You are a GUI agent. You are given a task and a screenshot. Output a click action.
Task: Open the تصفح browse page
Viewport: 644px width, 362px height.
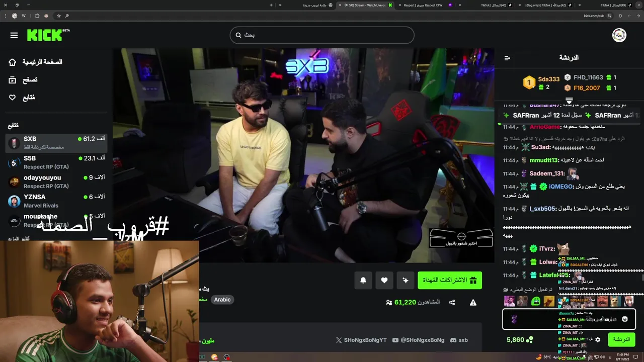(x=30, y=79)
